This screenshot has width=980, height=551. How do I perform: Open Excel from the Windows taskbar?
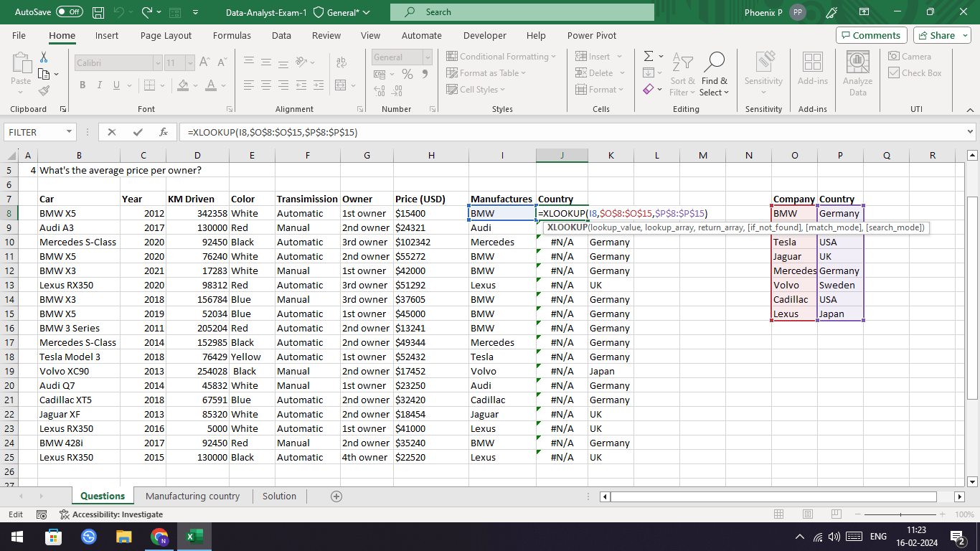(194, 537)
